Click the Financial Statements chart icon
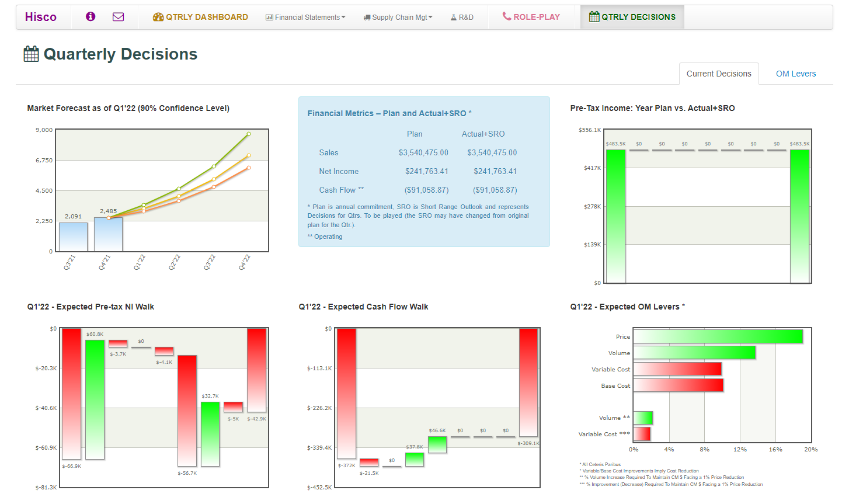The height and width of the screenshot is (504, 842). pos(269,18)
